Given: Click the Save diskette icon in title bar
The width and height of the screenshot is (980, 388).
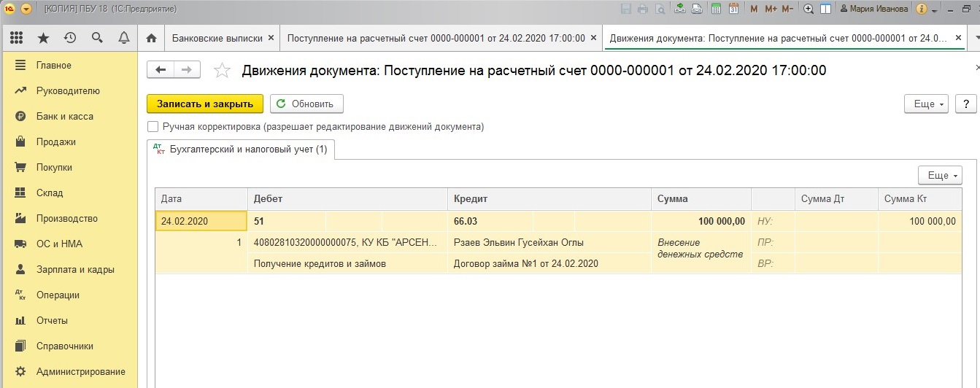Looking at the screenshot, I should 625,9.
